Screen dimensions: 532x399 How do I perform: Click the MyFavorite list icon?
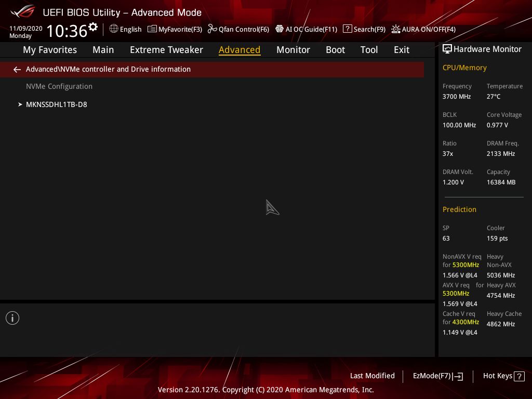tap(152, 29)
